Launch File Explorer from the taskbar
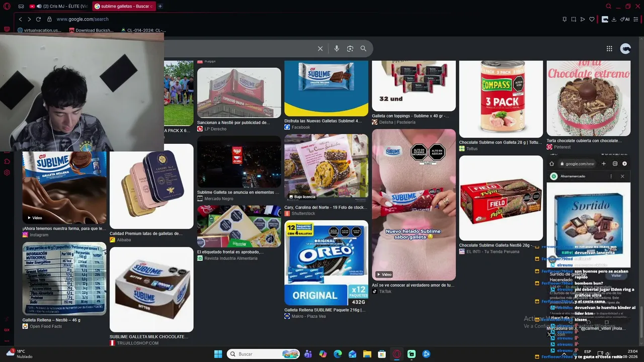644x362 pixels. click(x=367, y=354)
